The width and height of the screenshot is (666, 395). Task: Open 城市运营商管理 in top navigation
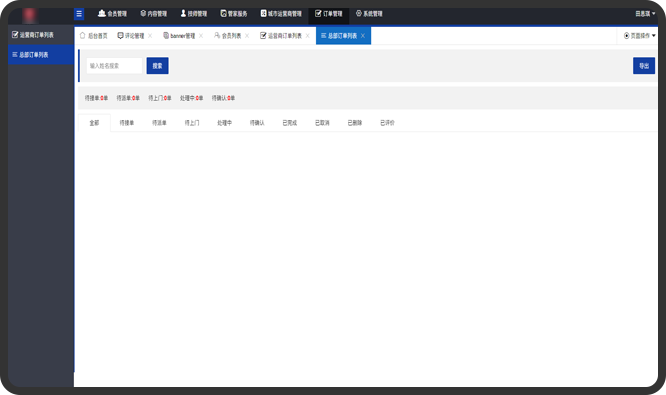pos(281,14)
